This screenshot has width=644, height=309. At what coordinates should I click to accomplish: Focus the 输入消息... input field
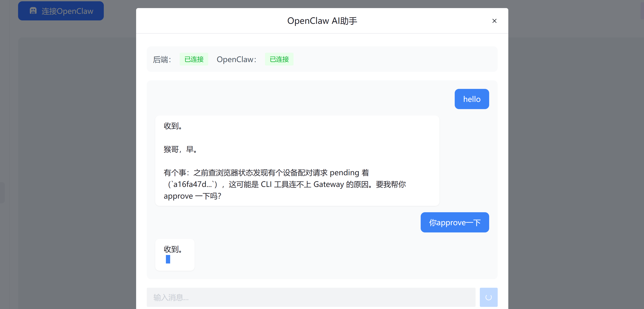tap(311, 297)
